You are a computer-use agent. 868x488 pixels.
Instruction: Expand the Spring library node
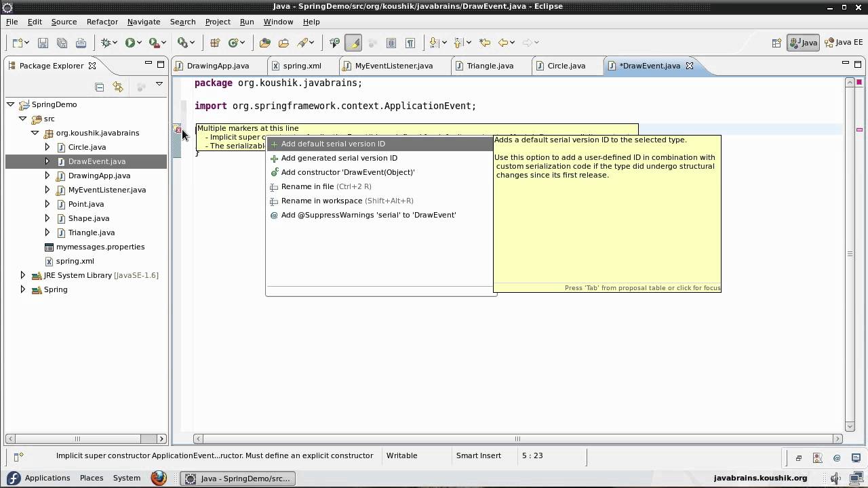(x=23, y=289)
